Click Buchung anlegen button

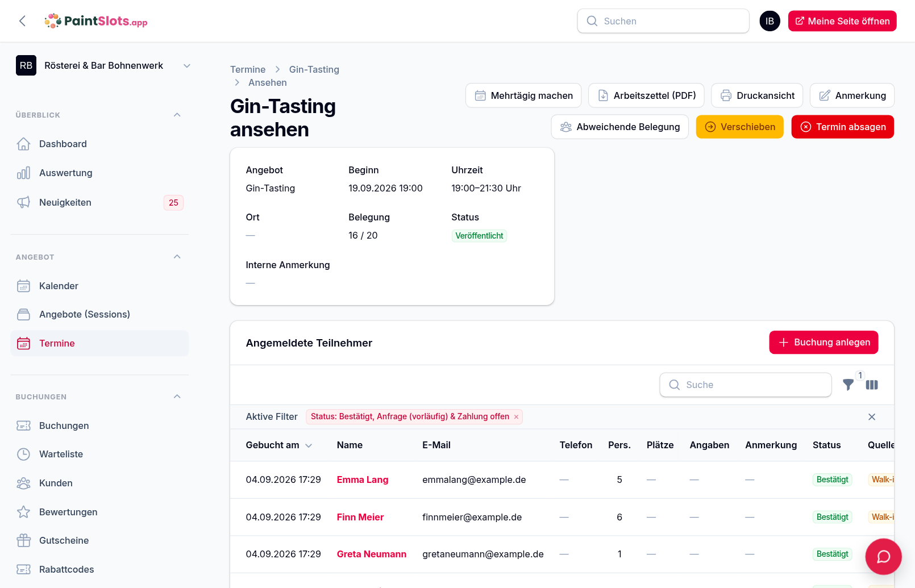pos(823,342)
